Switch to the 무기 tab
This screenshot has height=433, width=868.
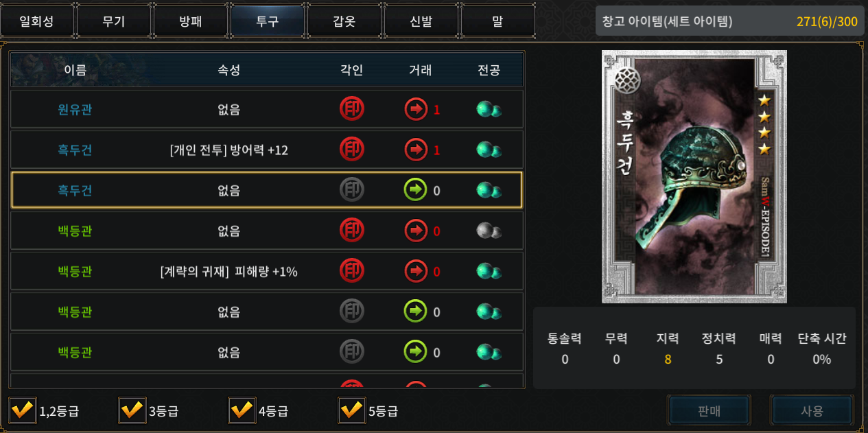tap(113, 21)
